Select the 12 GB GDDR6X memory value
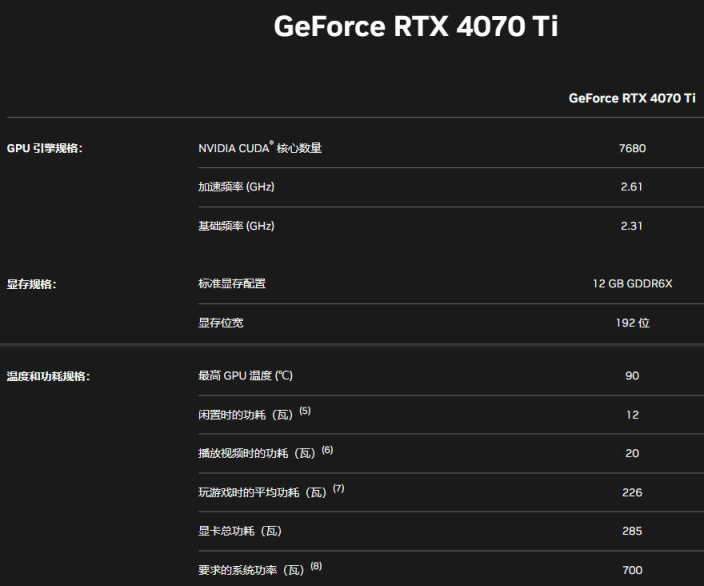Screen dimensions: 704x586 pyautogui.click(x=632, y=284)
